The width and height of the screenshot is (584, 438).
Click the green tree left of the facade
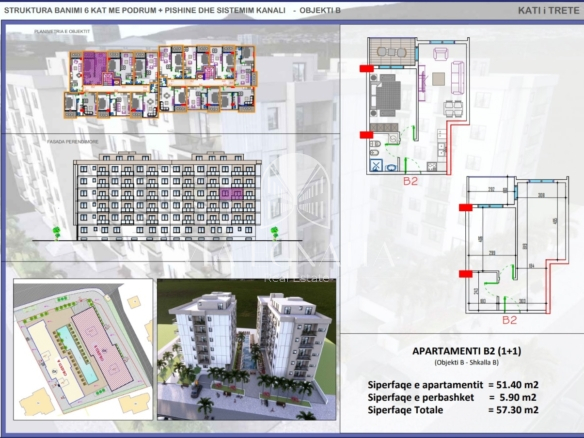coord(57,233)
